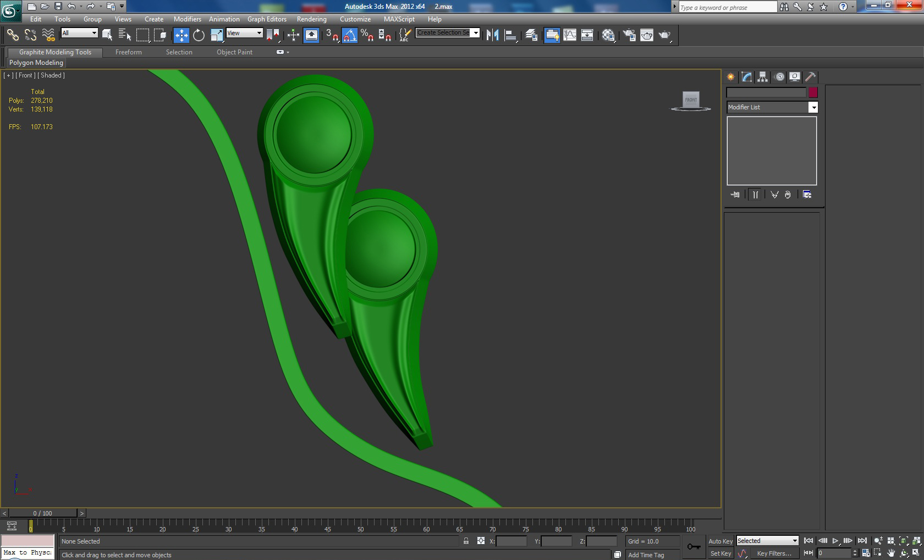Open the Rendering menu
Screen dimensions: 924x560
312,19
